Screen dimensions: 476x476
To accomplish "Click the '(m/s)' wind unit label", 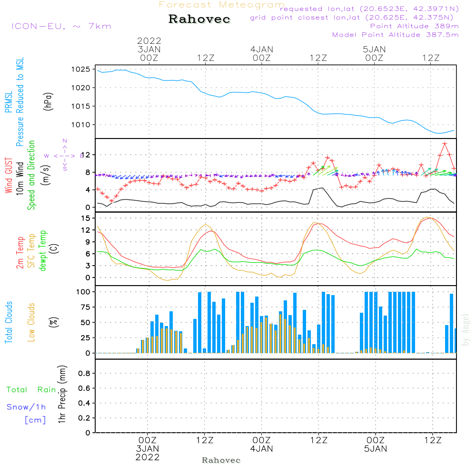I will pyautogui.click(x=46, y=175).
